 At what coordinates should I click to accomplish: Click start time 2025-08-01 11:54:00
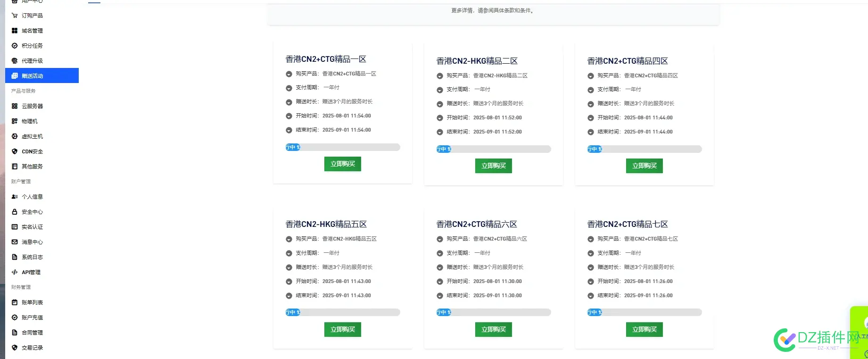pos(347,116)
